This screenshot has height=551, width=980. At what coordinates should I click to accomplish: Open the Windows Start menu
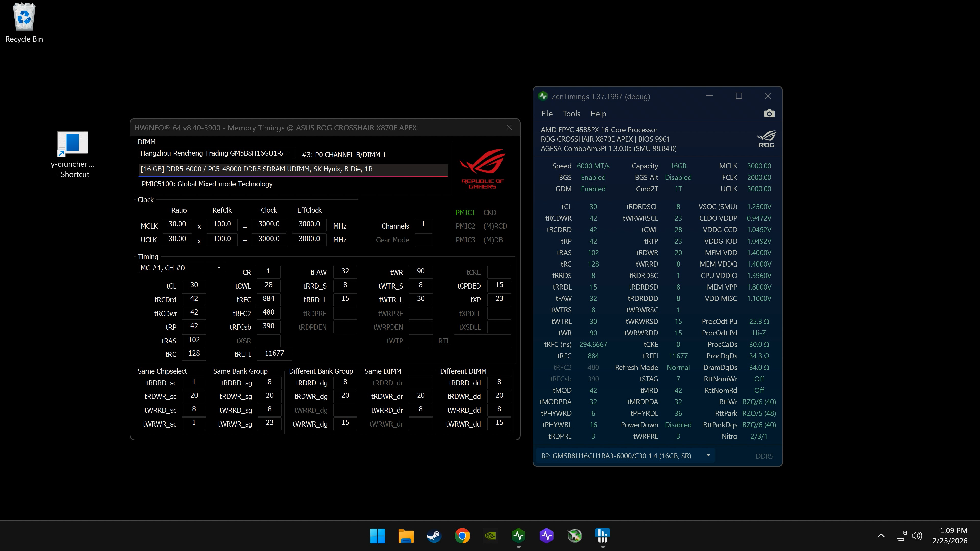(x=377, y=536)
